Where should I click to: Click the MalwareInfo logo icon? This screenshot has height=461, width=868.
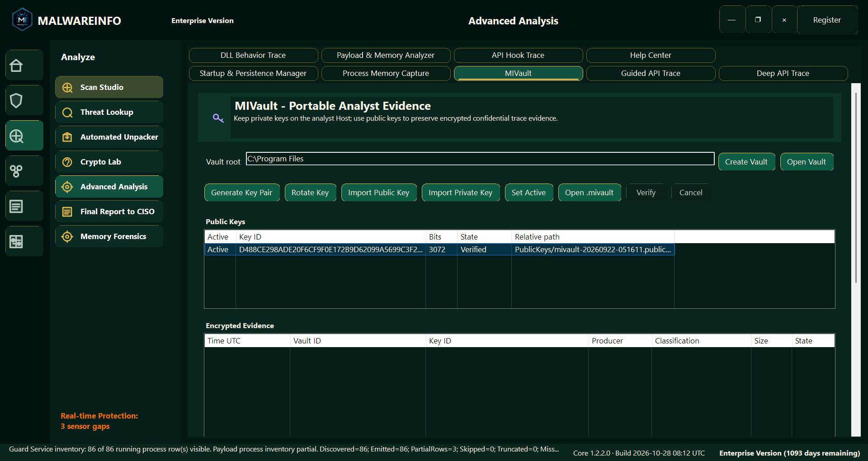click(x=22, y=20)
